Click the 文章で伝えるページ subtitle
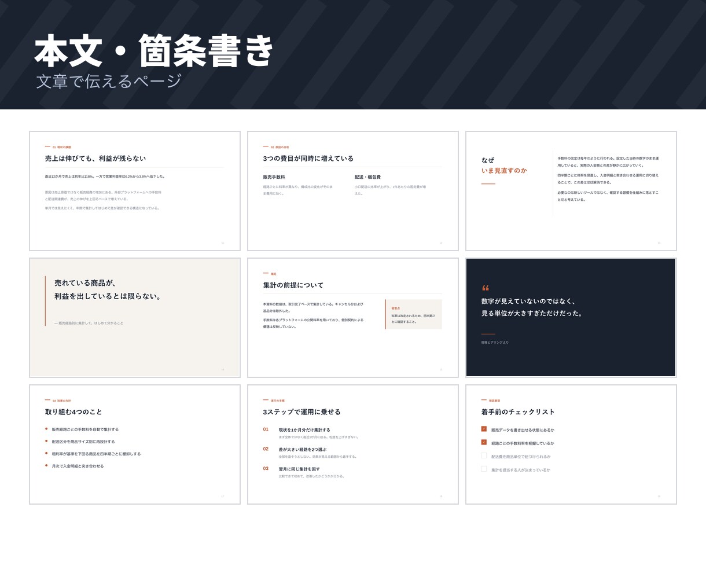Viewport: 706px width, 588px height. pos(109,81)
